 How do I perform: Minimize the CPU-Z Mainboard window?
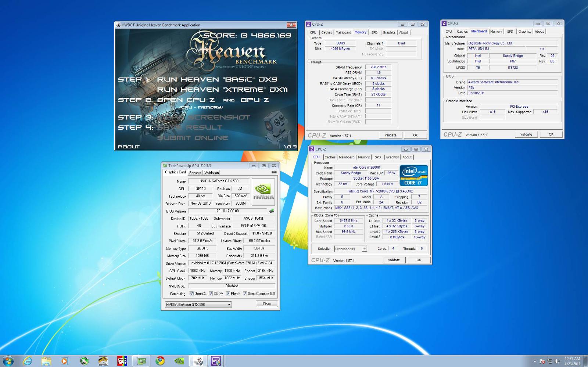tap(538, 24)
